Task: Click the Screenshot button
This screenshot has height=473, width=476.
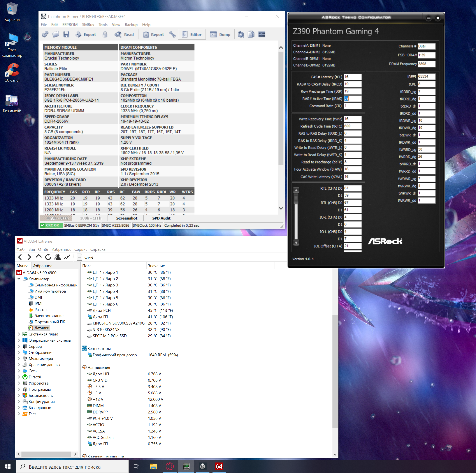Action: point(127,218)
